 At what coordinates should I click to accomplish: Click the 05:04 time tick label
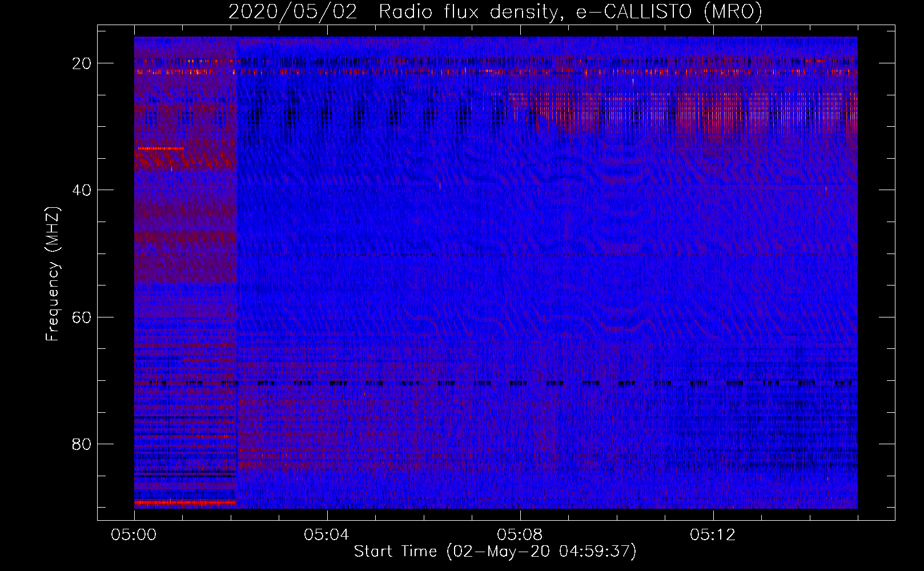[x=327, y=535]
